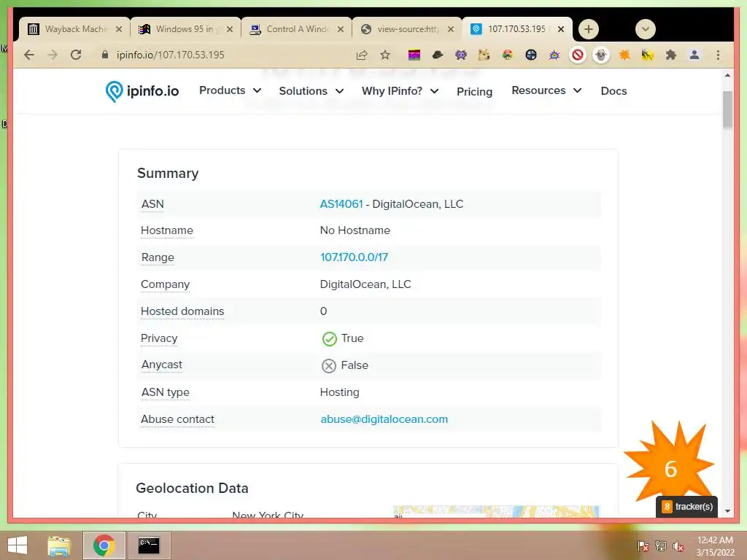Viewport: 747px width, 560px height.
Task: Click the ipinfo.io logo
Action: pyautogui.click(x=142, y=91)
